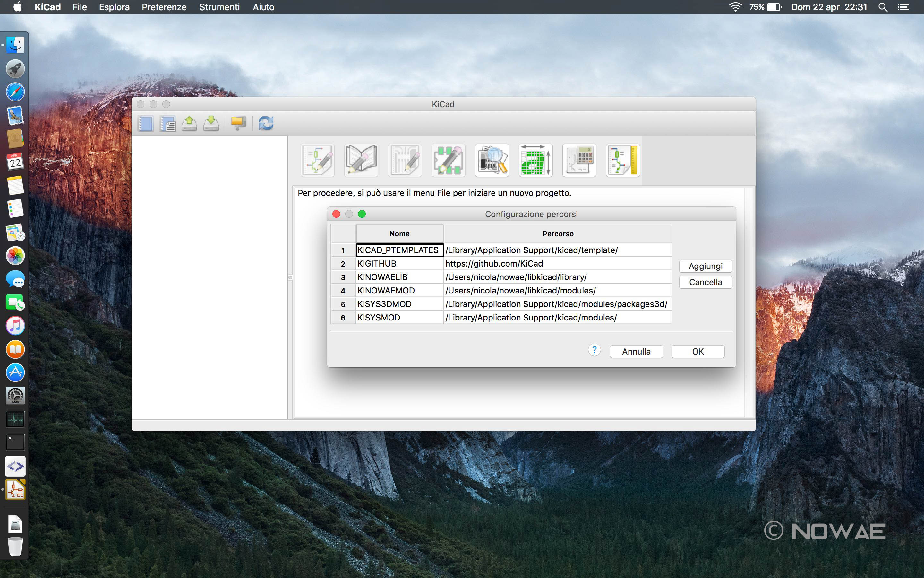Image resolution: width=924 pixels, height=578 pixels.
Task: Select the KIGITHUB name cell
Action: point(399,263)
